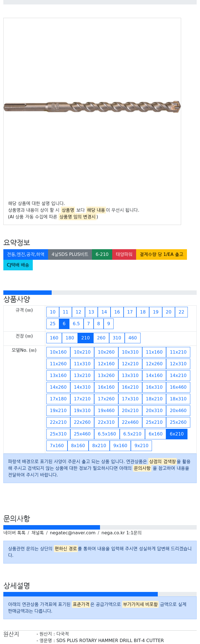This screenshot has width=200, height=644.
Task: Open model 10x160 link
Action: [58, 352]
